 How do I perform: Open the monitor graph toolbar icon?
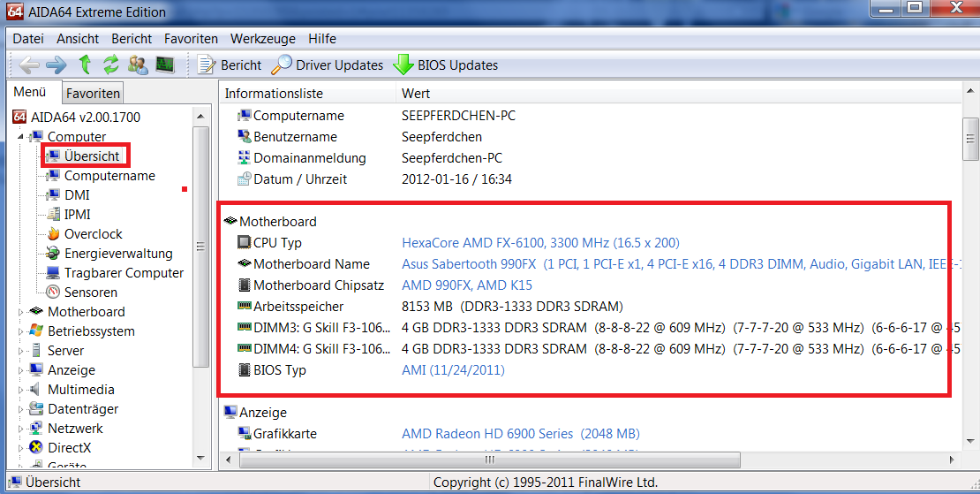pos(166,65)
